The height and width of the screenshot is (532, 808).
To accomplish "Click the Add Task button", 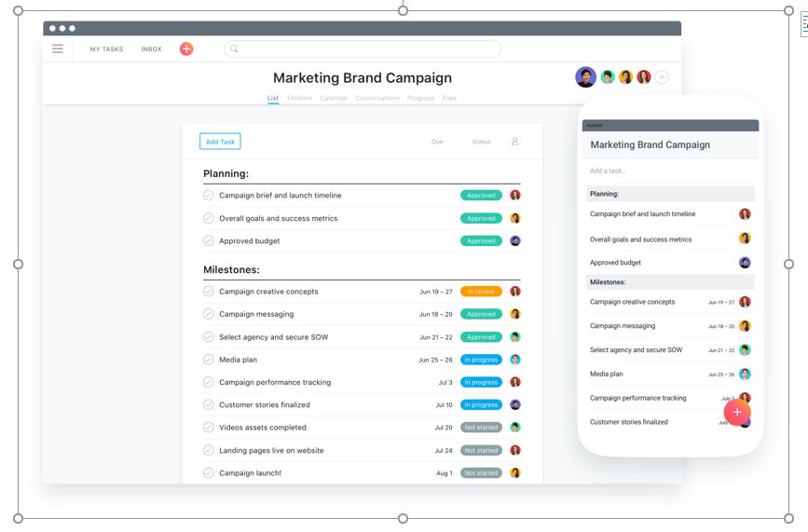I will [220, 142].
